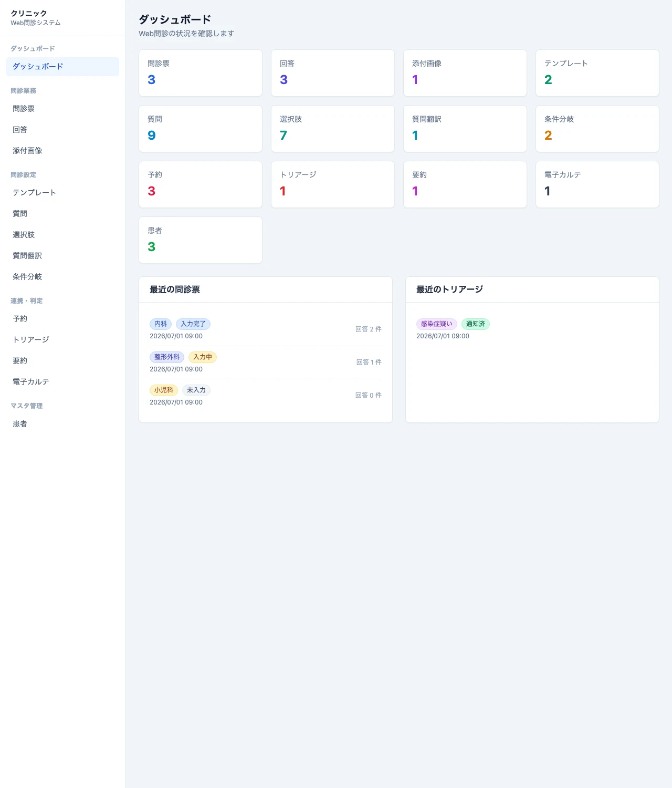
Task: Open the 質問 statistics card
Action: pos(201,129)
